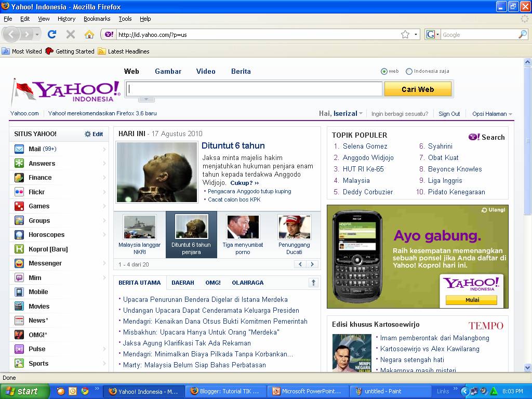Reload the page with the refresh icon
Screen dimensions: 532x399
pyautogui.click(x=52, y=34)
